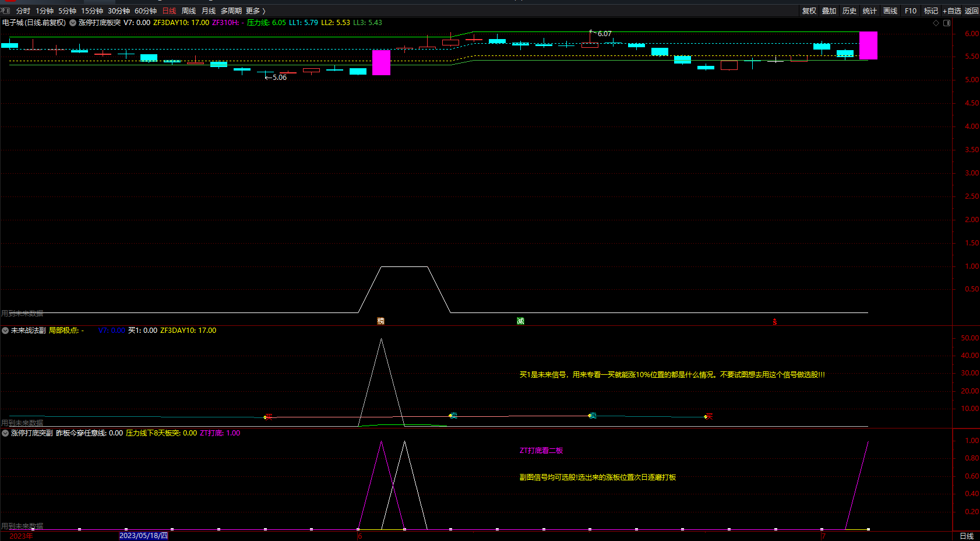Click the LL2: 5.53 value
The width and height of the screenshot is (980, 541).
(336, 23)
